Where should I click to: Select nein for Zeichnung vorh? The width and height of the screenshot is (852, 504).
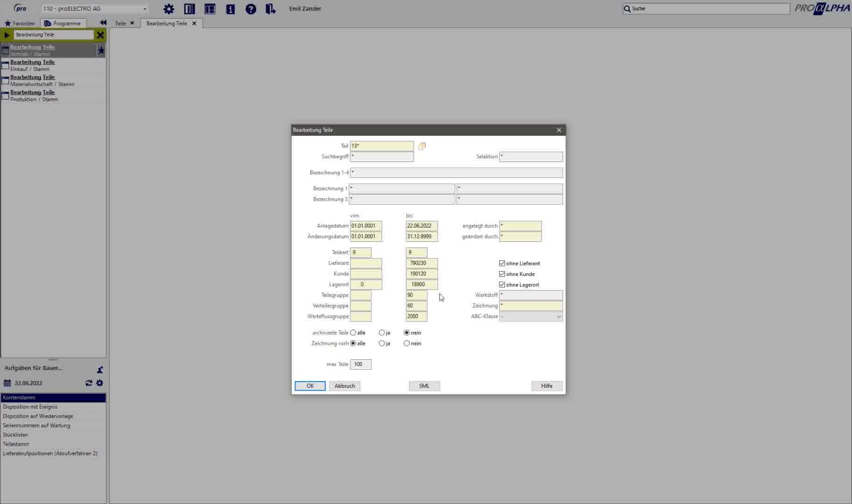pyautogui.click(x=407, y=343)
